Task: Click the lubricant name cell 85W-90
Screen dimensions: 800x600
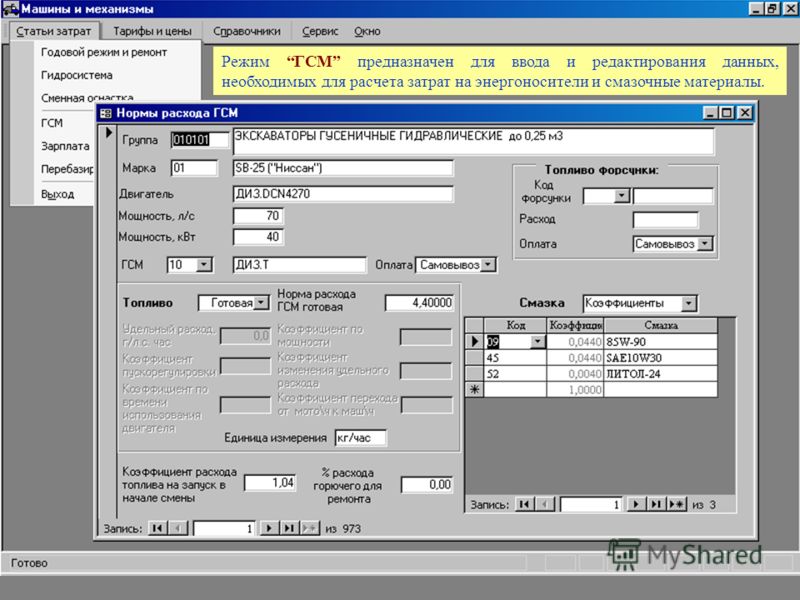Action: [660, 342]
